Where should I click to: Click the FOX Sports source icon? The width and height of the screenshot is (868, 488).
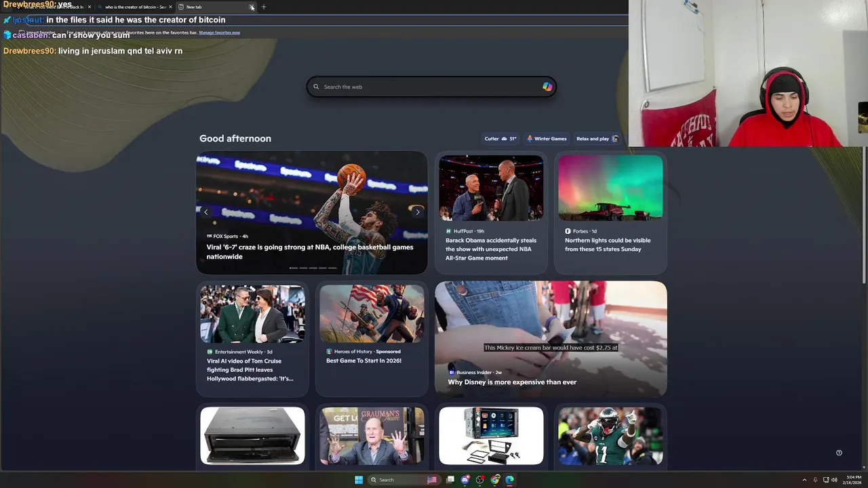[210, 237]
